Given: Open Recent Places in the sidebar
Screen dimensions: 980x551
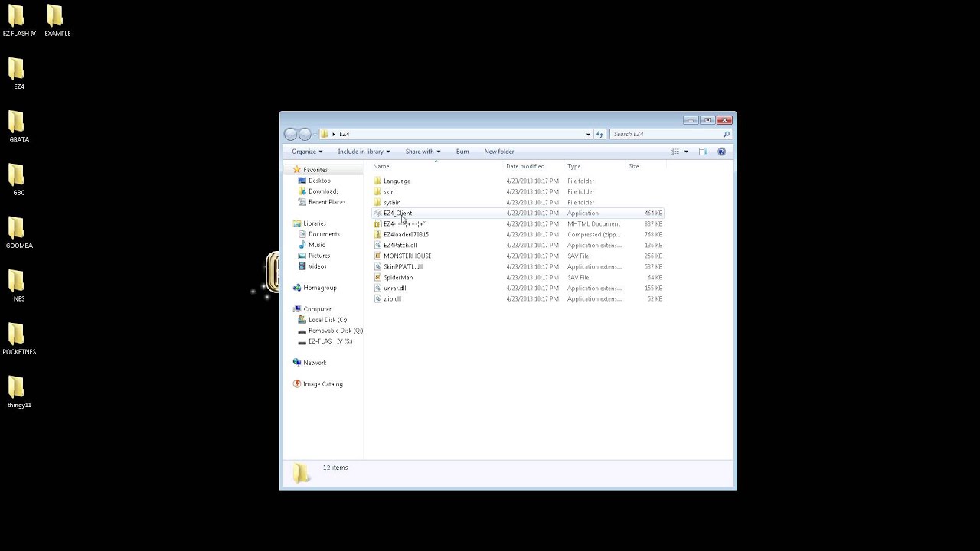Looking at the screenshot, I should point(327,202).
